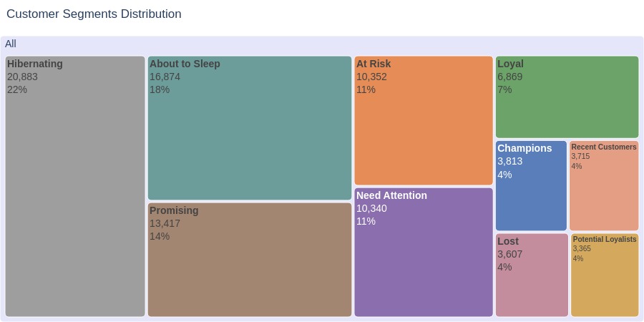Click the About to Sleep label
This screenshot has height=322, width=644.
(185, 64)
